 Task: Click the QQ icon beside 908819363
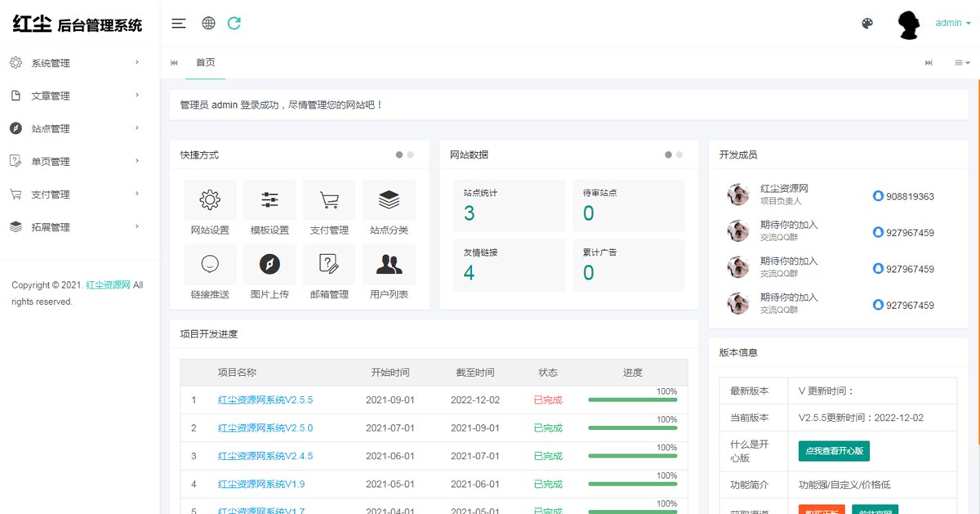pos(878,196)
